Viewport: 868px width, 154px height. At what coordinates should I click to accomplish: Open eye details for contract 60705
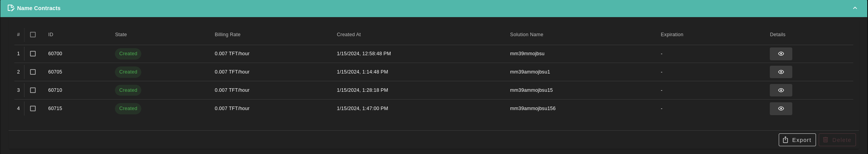point(781,72)
